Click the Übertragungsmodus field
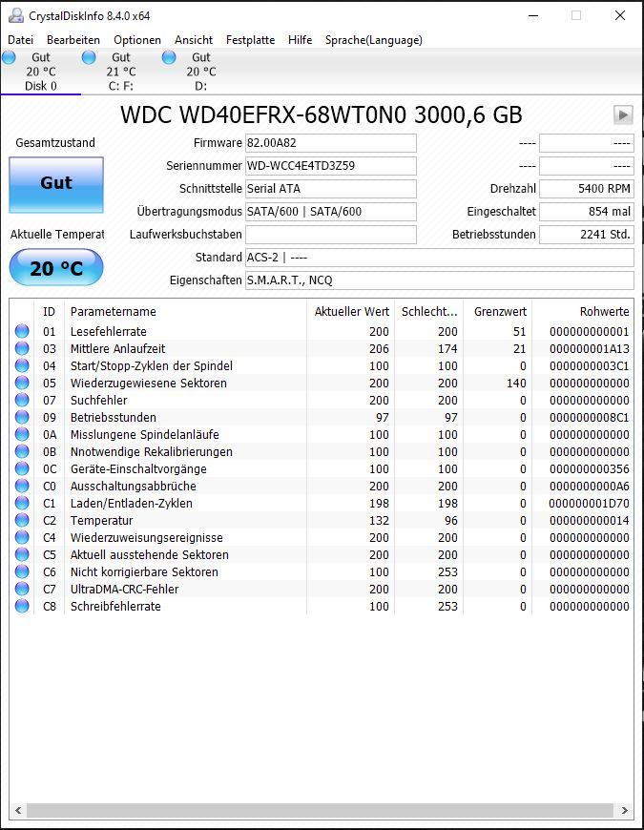This screenshot has width=644, height=830. coord(331,211)
